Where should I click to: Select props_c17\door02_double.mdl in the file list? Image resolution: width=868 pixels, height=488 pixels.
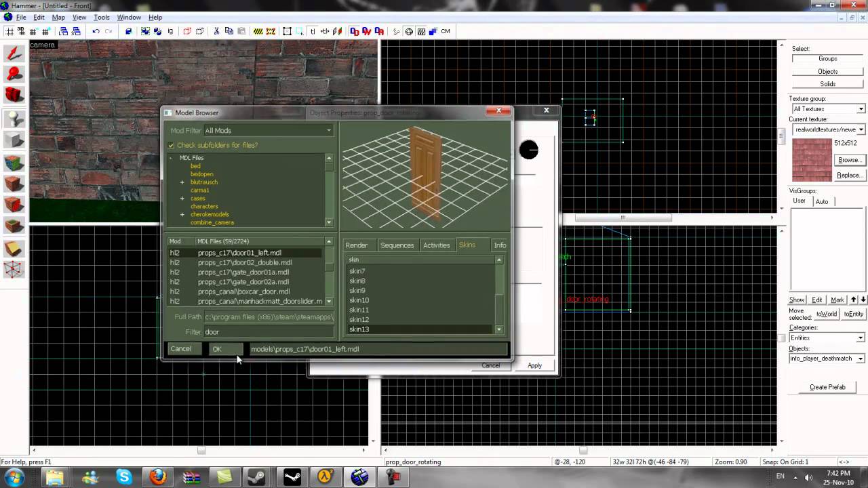pyautogui.click(x=245, y=262)
